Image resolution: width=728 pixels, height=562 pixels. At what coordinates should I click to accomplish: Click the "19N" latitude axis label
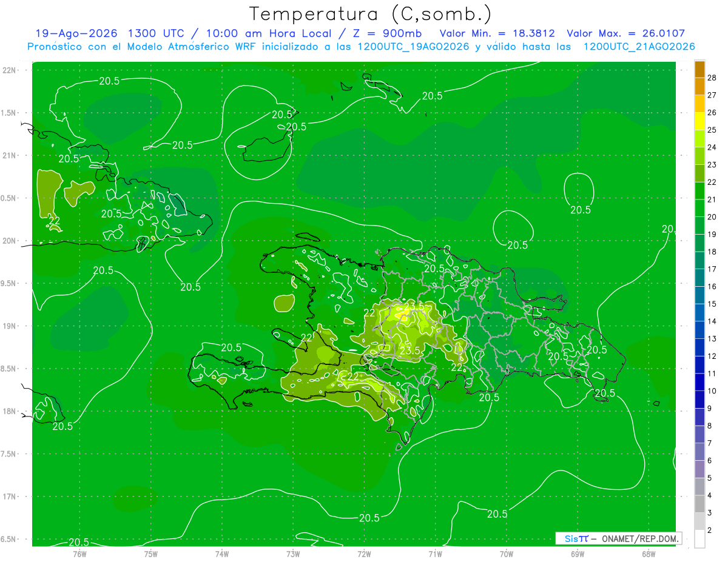[x=10, y=326]
